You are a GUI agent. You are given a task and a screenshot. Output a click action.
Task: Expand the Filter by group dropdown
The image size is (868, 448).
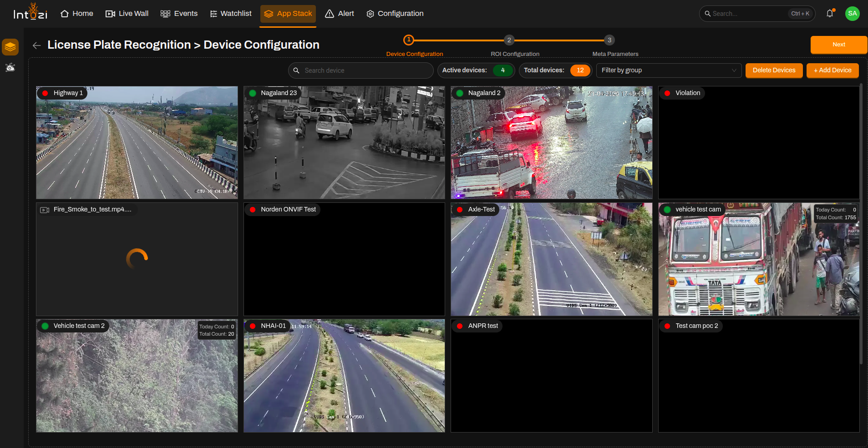[x=669, y=70]
